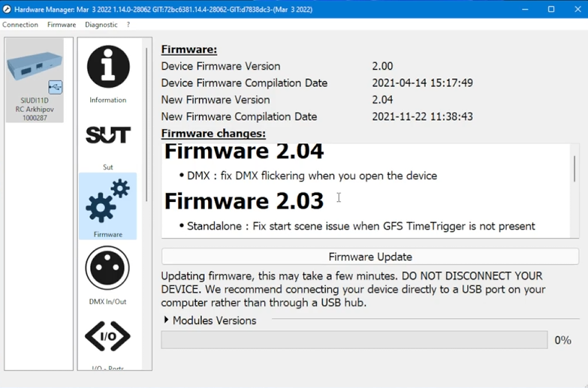Open the Firmware menu
588x388 pixels.
[x=62, y=25]
